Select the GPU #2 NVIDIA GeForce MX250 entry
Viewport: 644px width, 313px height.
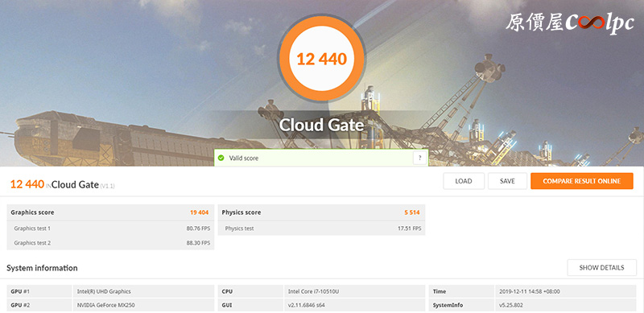pos(110,305)
